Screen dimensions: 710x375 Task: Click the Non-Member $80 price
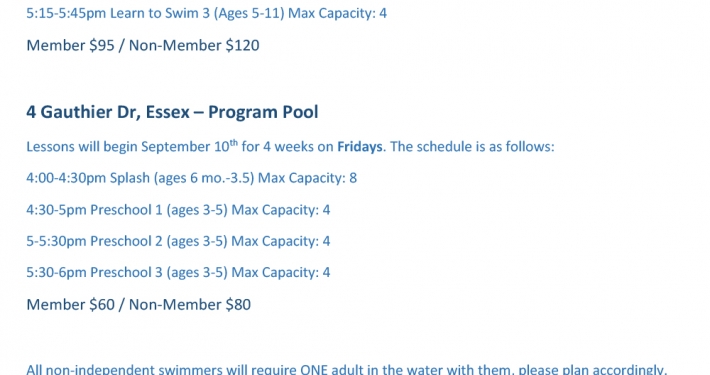(190, 304)
